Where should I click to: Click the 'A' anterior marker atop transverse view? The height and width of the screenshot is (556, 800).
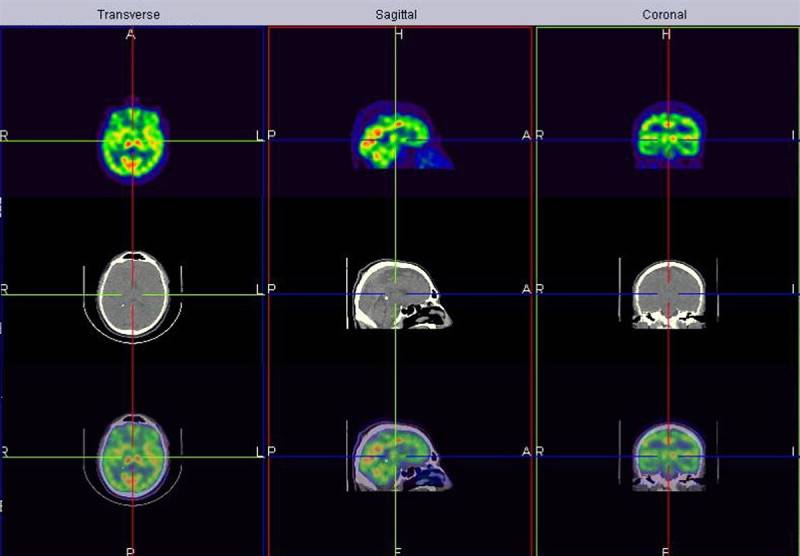click(130, 35)
